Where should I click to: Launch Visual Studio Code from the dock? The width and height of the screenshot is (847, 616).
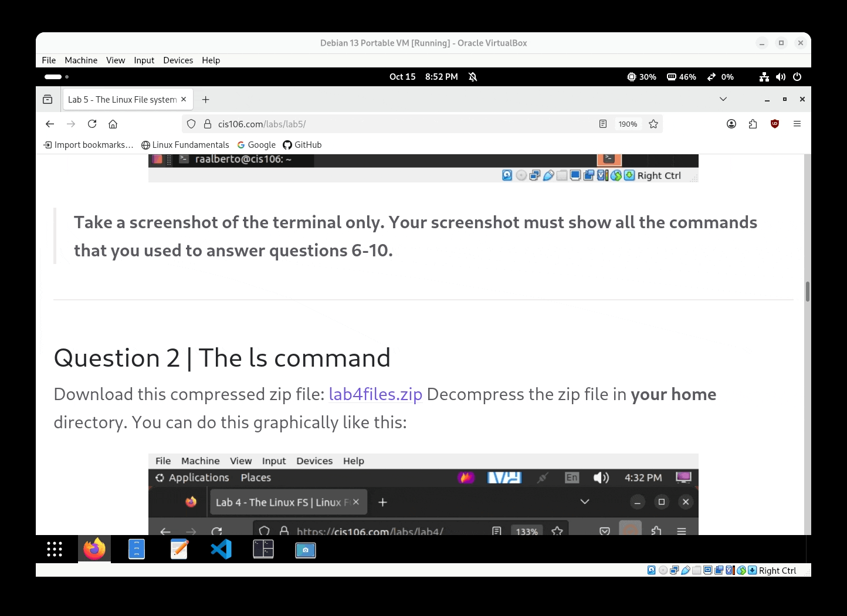click(221, 549)
